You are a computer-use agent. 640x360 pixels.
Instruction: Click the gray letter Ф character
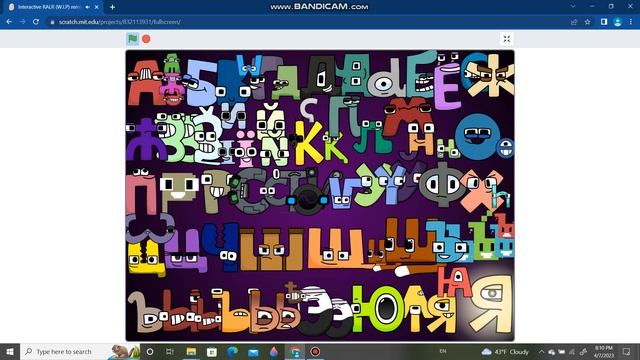442,185
